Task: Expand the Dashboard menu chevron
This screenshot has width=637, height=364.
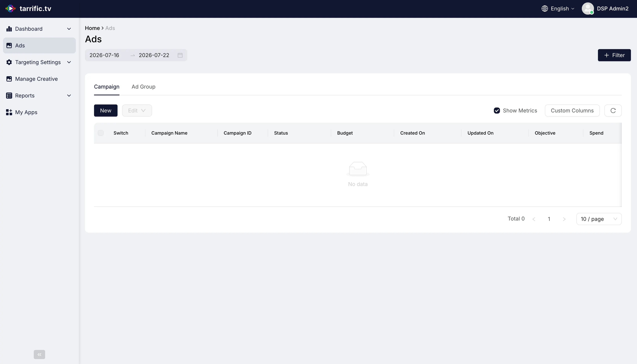Action: [x=69, y=29]
